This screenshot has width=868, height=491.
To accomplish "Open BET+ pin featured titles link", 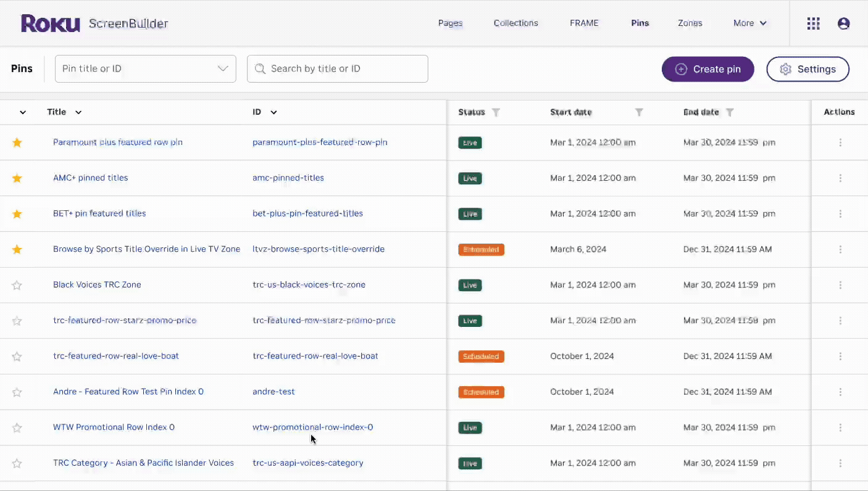I will [x=99, y=214].
